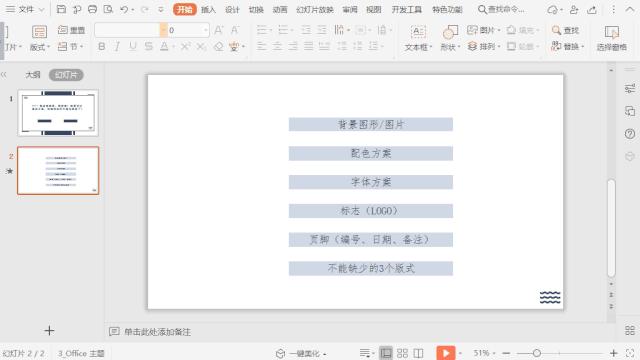640x360 pixels.
Task: Switch to the 开发工具 Developer tab
Action: (x=407, y=9)
